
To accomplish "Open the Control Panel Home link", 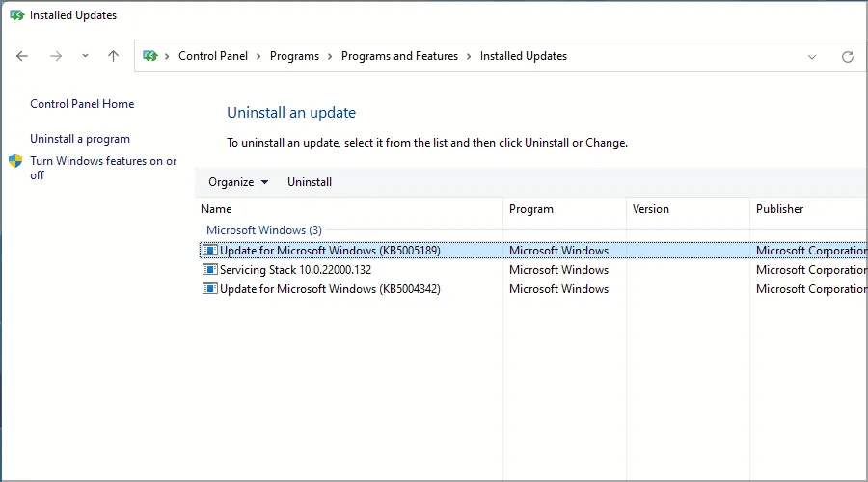I will (82, 104).
